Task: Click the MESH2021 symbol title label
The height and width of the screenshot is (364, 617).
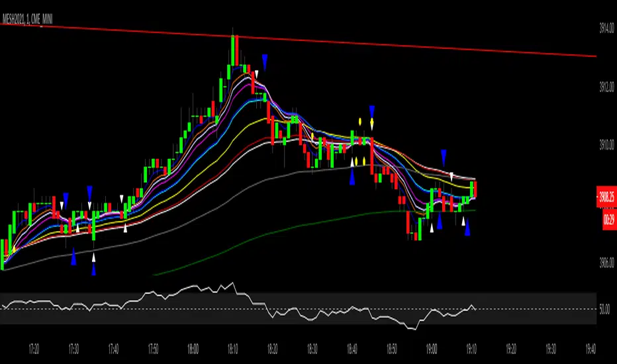Action: [x=27, y=19]
